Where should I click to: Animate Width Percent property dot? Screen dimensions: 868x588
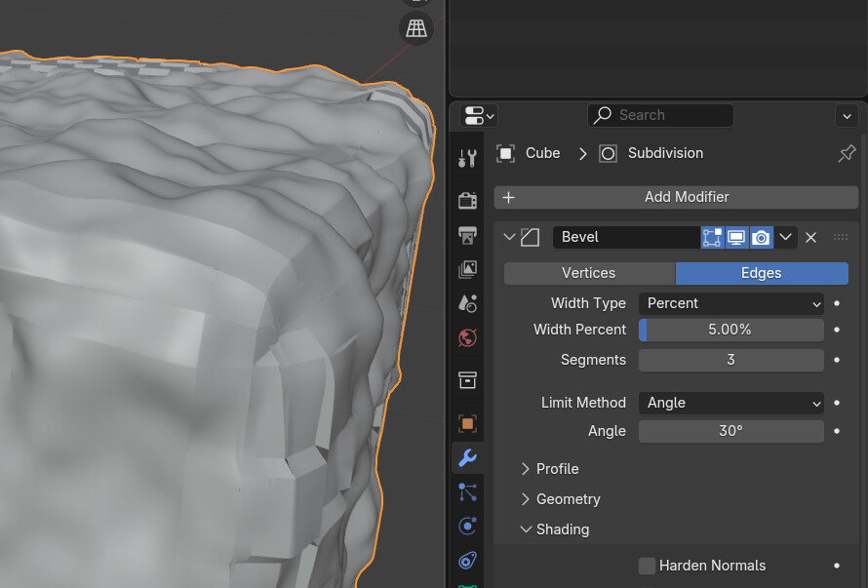pyautogui.click(x=837, y=330)
